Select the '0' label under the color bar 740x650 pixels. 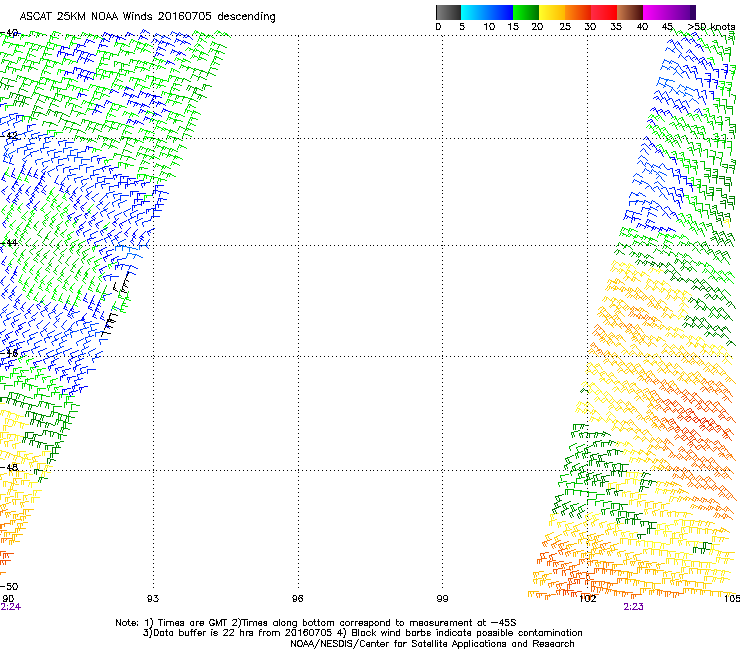click(438, 27)
